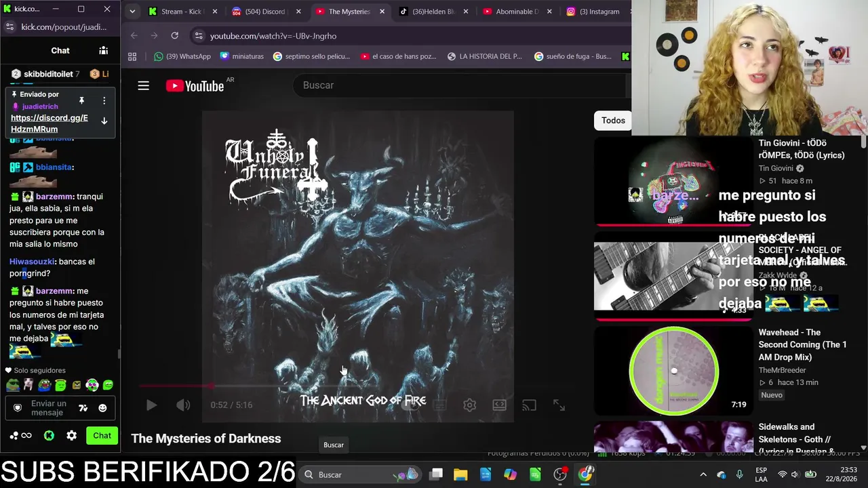868x488 pixels.
Task: Mute the YouTube video volume
Action: pyautogui.click(x=183, y=405)
